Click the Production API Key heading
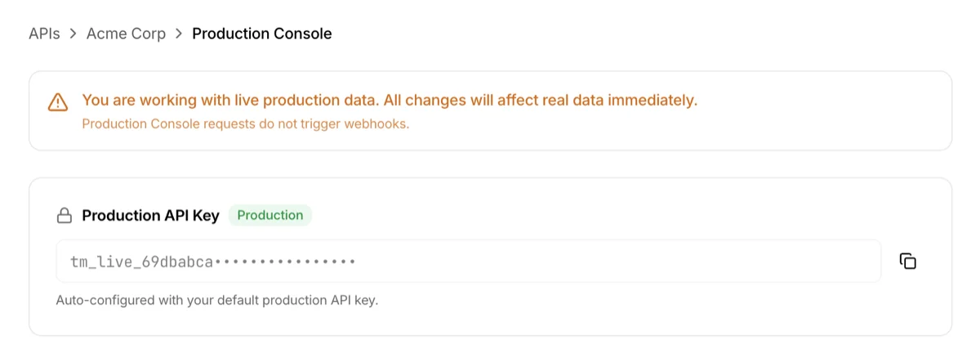The image size is (980, 350). (150, 216)
